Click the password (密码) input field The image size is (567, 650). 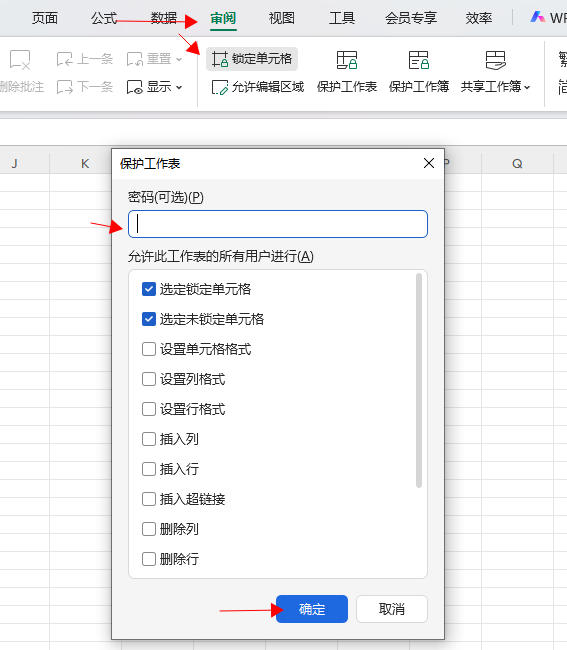[278, 224]
